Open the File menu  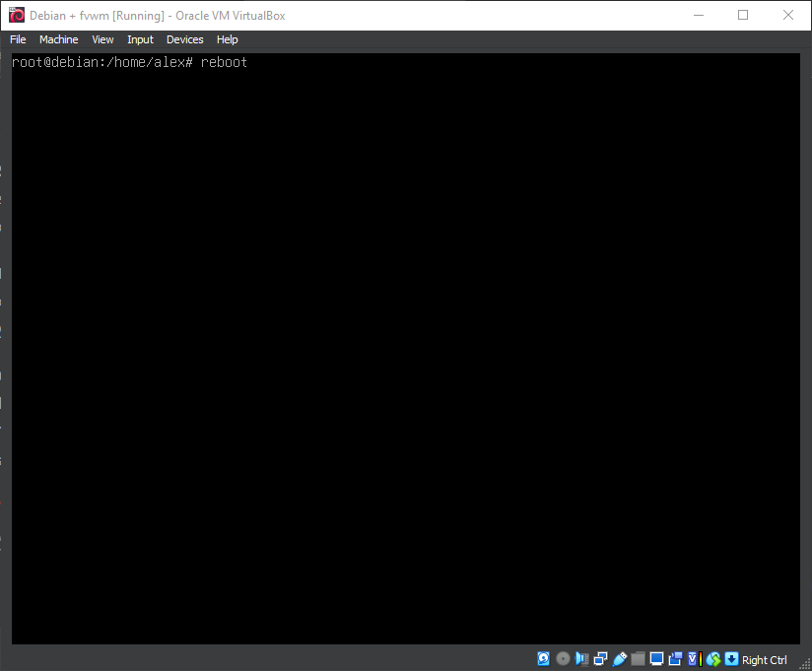(17, 39)
